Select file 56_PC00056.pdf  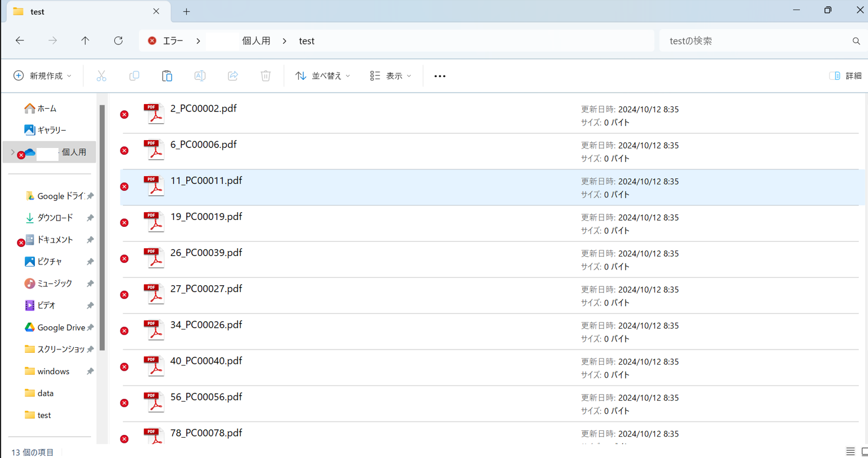click(489, 403)
